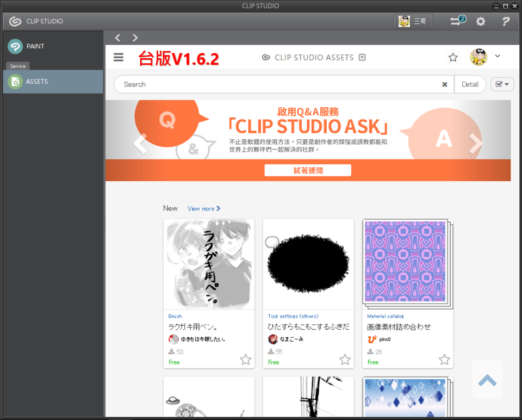The image size is (522, 420).
Task: Open the CLIP STUDIO ASSETS dropdown
Action: [362, 57]
